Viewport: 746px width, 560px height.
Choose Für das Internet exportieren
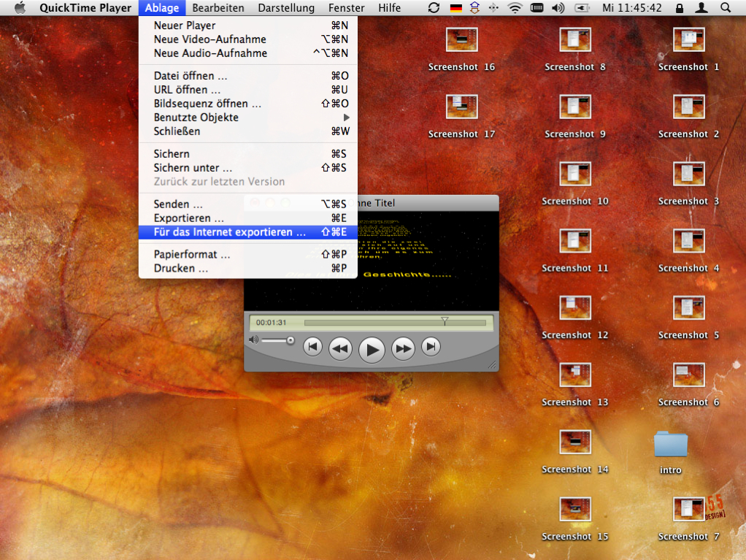[x=248, y=231]
